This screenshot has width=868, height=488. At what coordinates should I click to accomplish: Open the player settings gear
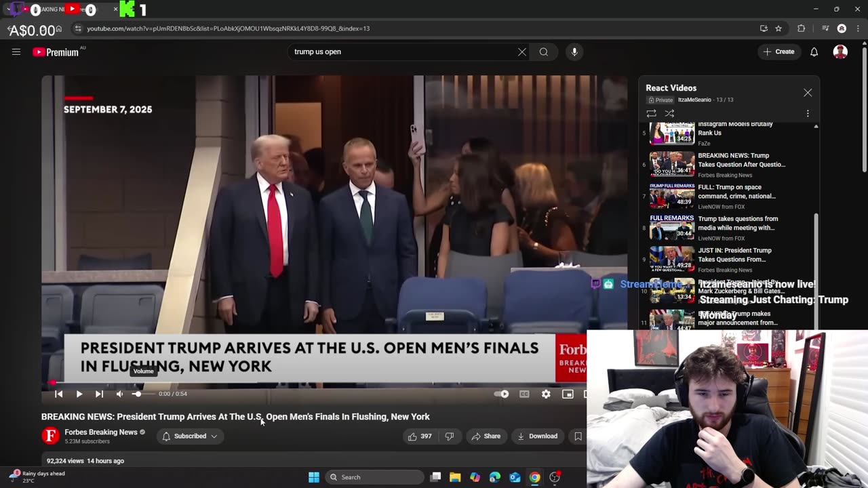point(546,394)
